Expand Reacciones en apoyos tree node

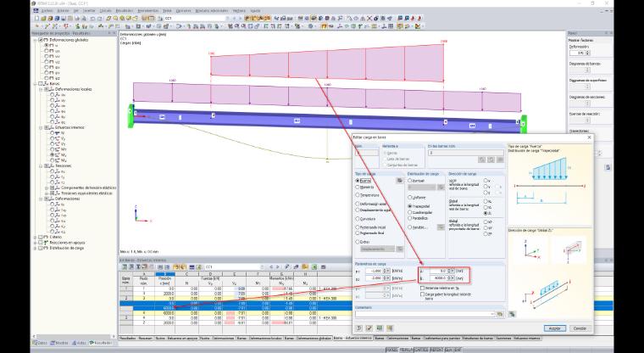[x=36, y=243]
